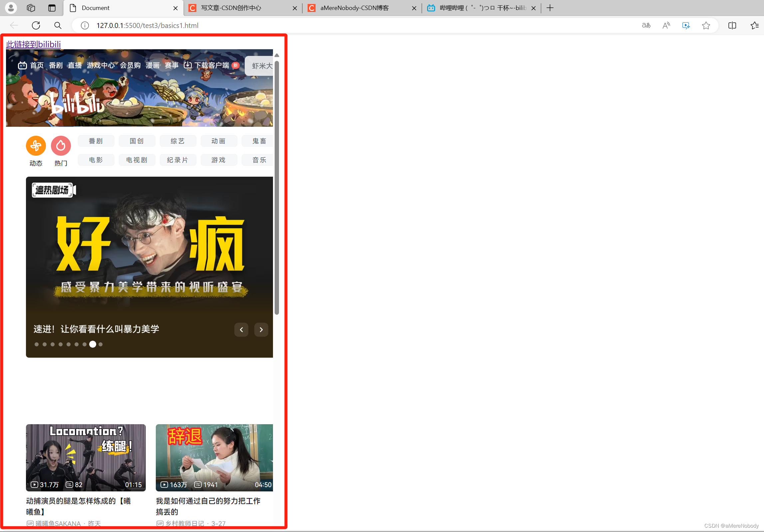The image size is (764, 532).
Task: Open the read aloud icon in address bar
Action: (x=666, y=25)
